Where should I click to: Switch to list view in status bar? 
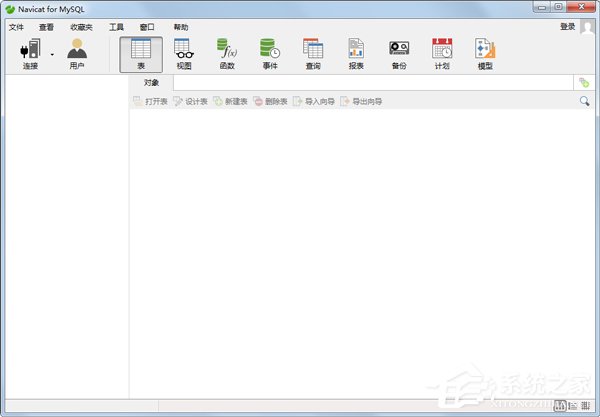(x=560, y=406)
